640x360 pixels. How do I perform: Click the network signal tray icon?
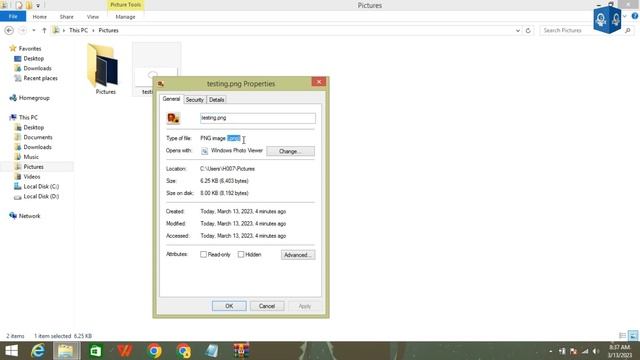(585, 351)
